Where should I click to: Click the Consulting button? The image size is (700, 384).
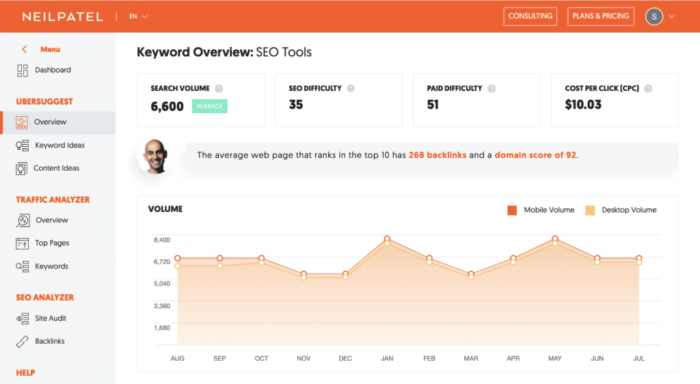coord(530,17)
